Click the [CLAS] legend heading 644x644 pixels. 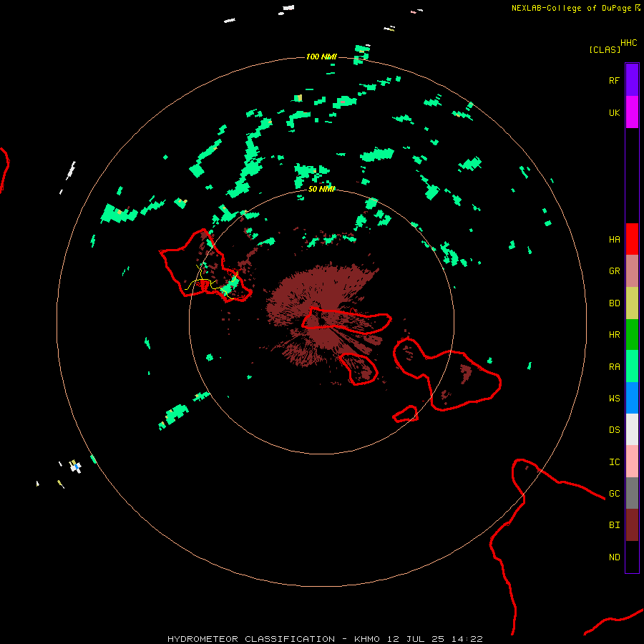click(605, 49)
